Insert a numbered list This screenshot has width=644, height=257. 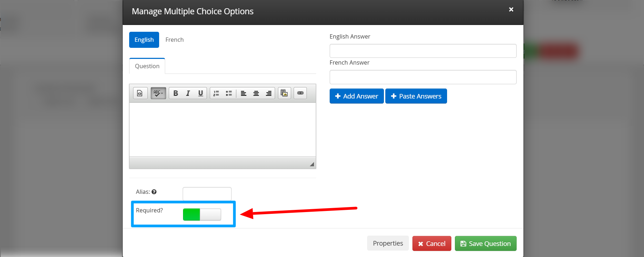click(x=216, y=93)
